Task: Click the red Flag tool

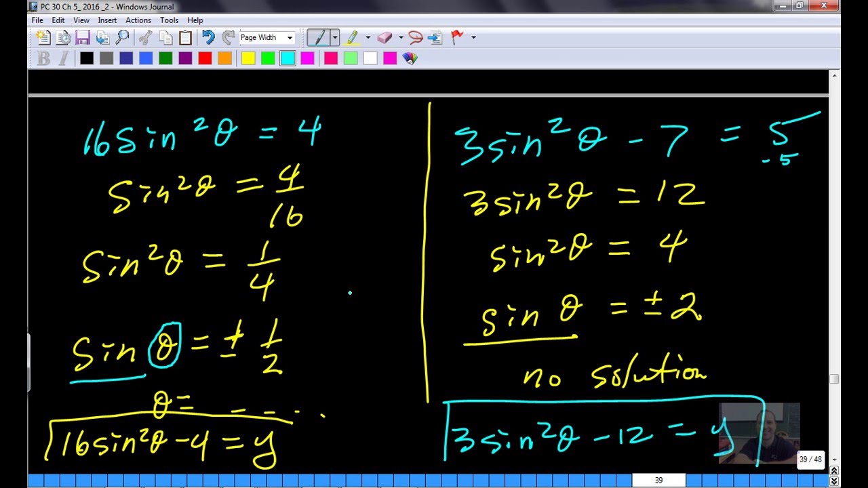Action: click(457, 38)
